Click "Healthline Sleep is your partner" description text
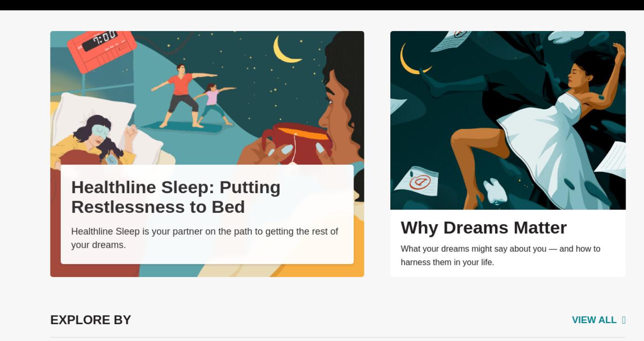Viewport: 644px width, 341px height. click(205, 238)
